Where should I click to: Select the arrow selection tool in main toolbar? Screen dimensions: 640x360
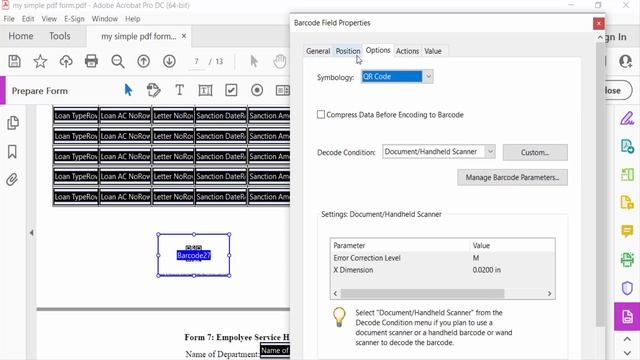click(254, 61)
